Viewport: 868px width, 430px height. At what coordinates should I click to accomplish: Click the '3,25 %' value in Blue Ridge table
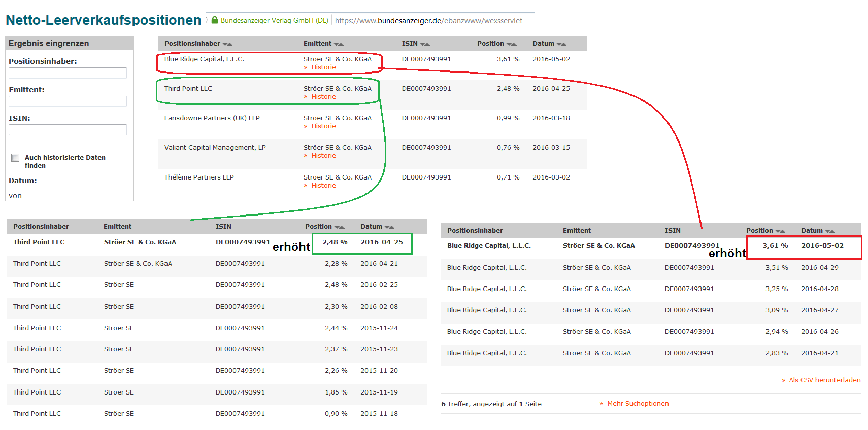(x=777, y=289)
